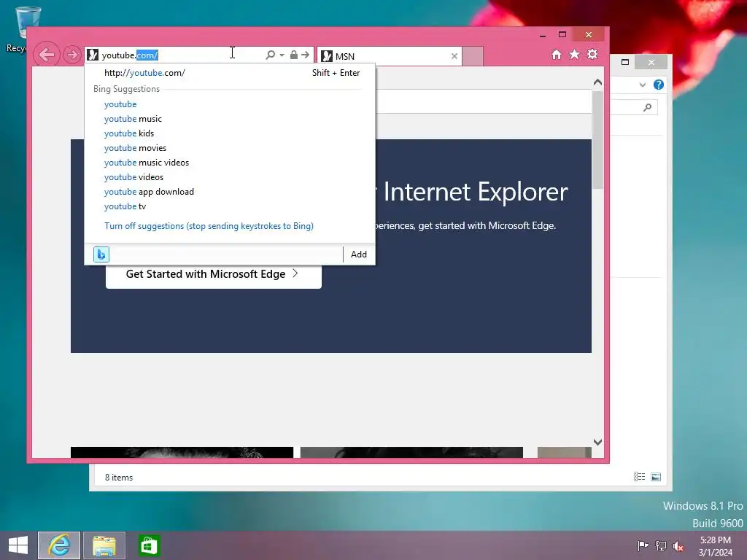Click the page scrollbar up arrow
Viewport: 747px width, 560px height.
click(597, 82)
